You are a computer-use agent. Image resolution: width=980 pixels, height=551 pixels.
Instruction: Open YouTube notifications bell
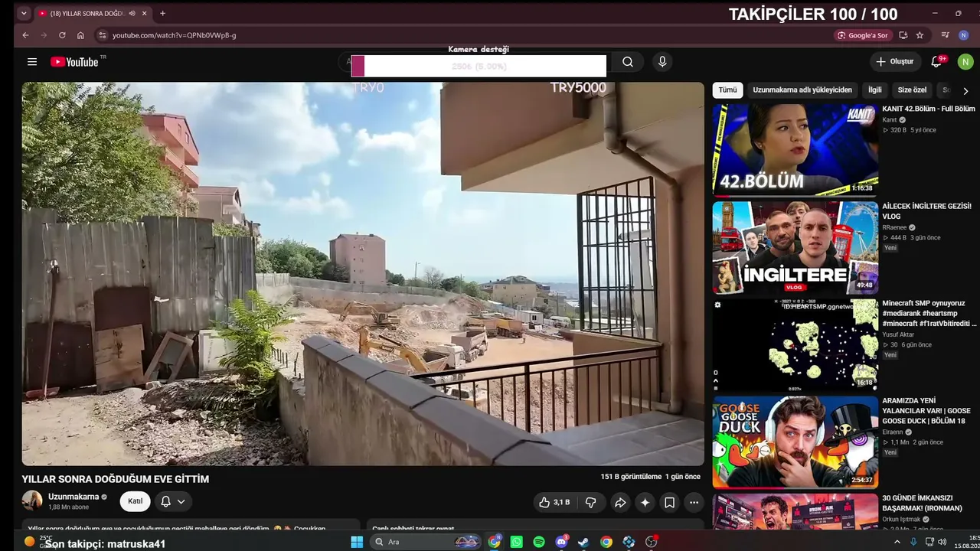936,62
